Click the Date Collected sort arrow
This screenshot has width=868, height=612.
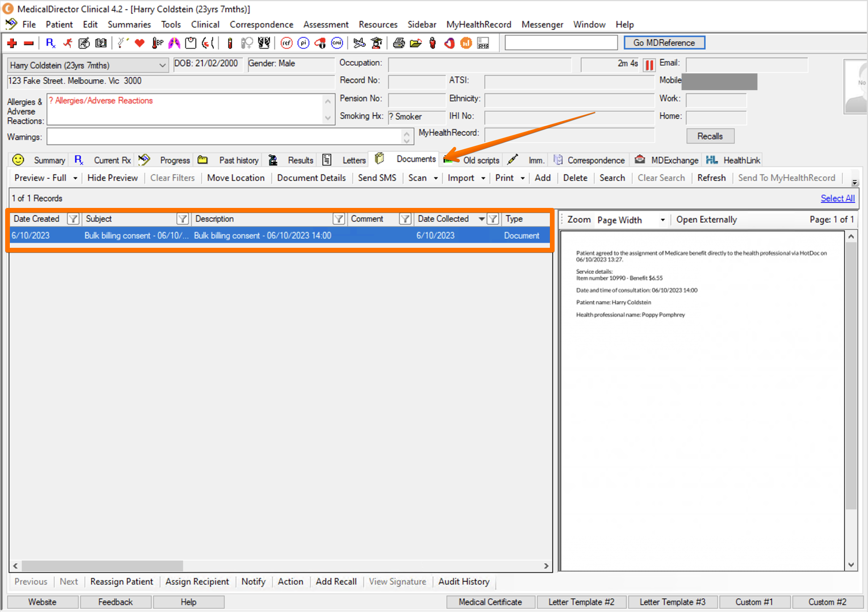[481, 219]
